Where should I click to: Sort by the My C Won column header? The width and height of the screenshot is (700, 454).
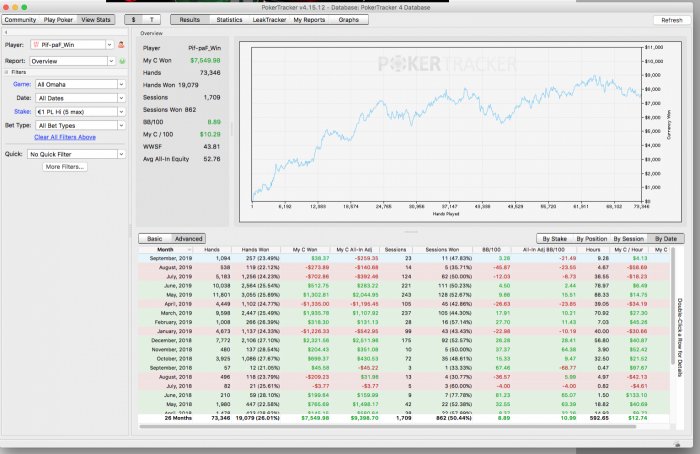tap(305, 250)
